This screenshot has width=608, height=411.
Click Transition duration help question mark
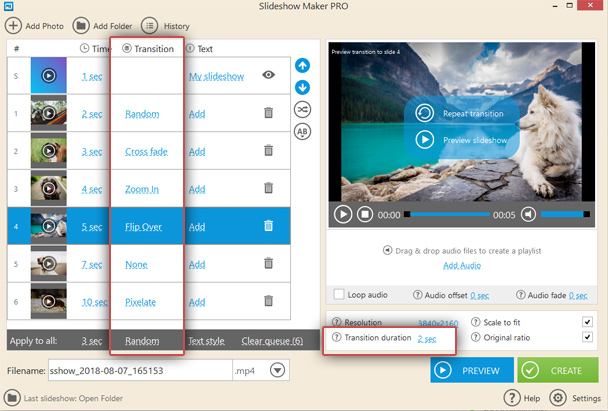click(x=337, y=337)
